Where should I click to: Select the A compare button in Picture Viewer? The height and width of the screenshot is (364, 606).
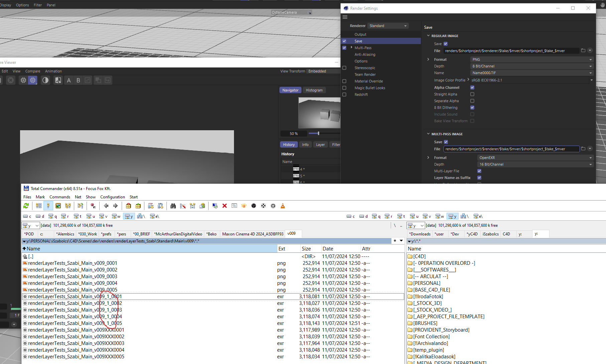coord(69,80)
